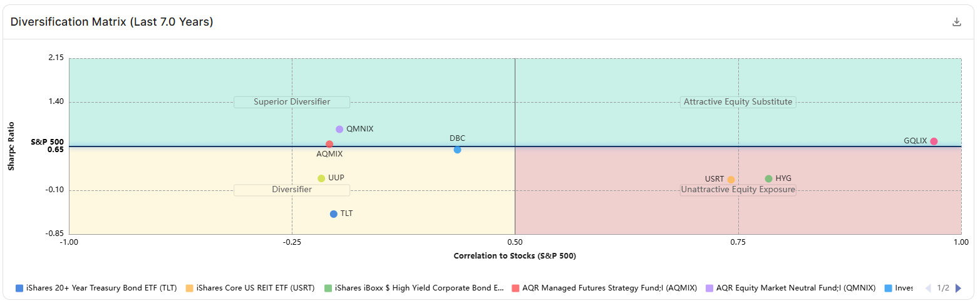980x303 pixels.
Task: Select the QMNIX data point
Action: [x=339, y=129]
